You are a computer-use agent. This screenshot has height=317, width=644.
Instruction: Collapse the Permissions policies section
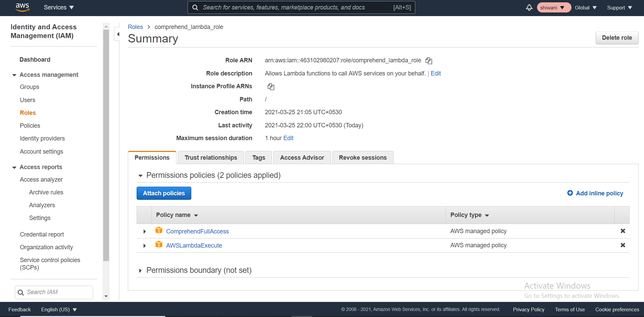[140, 176]
